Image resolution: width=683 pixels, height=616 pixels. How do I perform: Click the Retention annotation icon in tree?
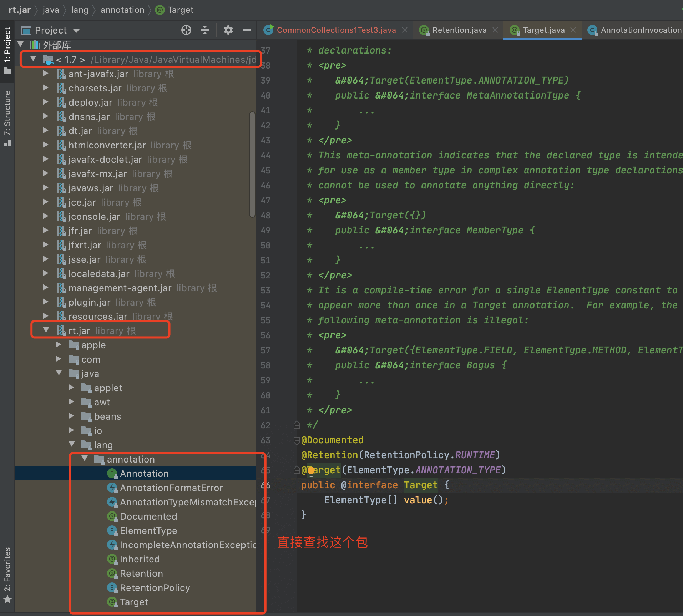click(x=112, y=574)
